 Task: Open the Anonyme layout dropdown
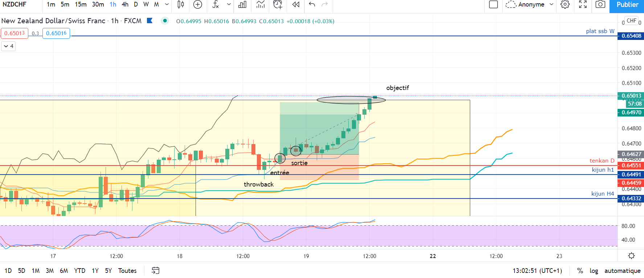click(551, 5)
